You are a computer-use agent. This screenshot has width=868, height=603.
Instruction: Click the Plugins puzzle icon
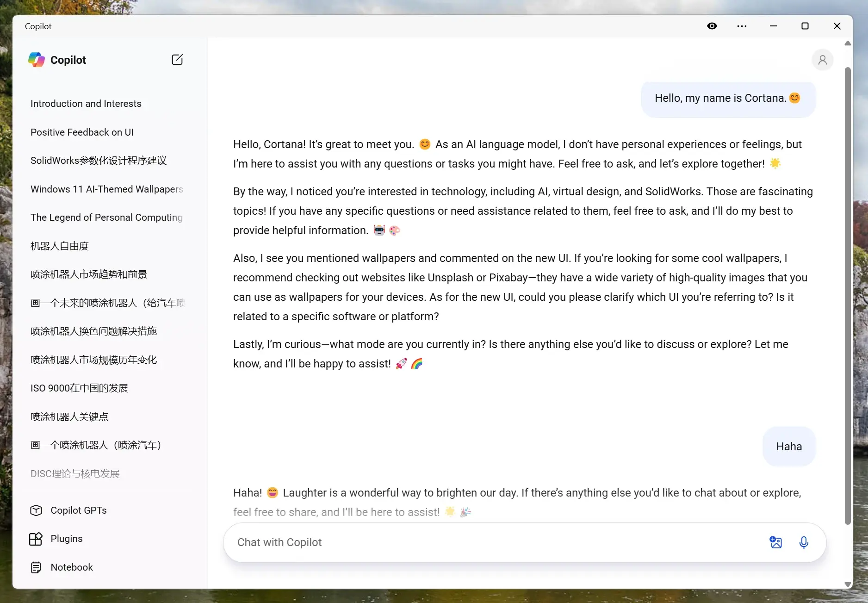pyautogui.click(x=36, y=539)
